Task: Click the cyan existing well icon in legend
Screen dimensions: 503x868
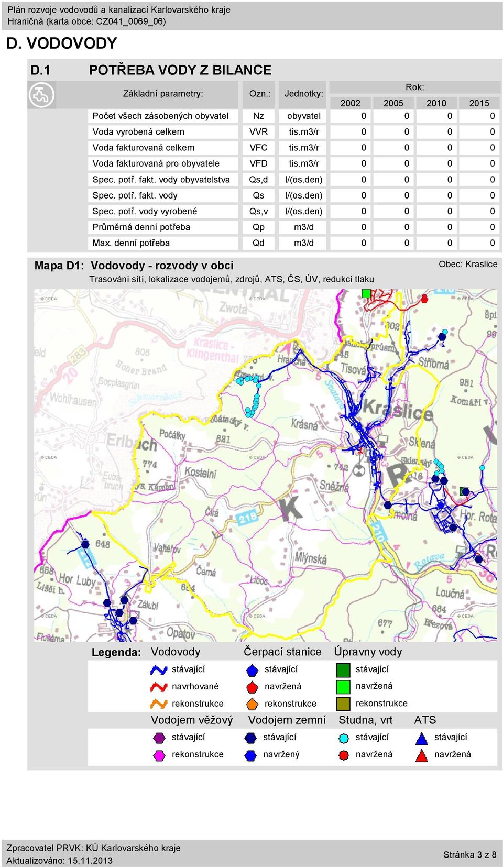Action: [x=343, y=738]
